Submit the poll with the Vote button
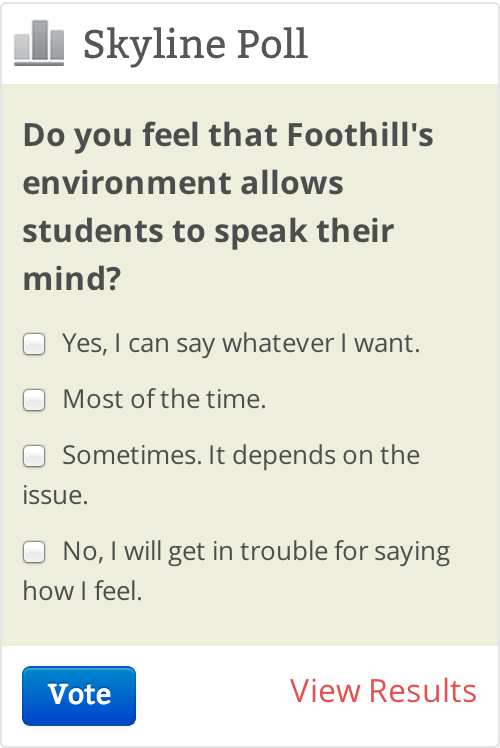The image size is (500, 748). tap(79, 696)
